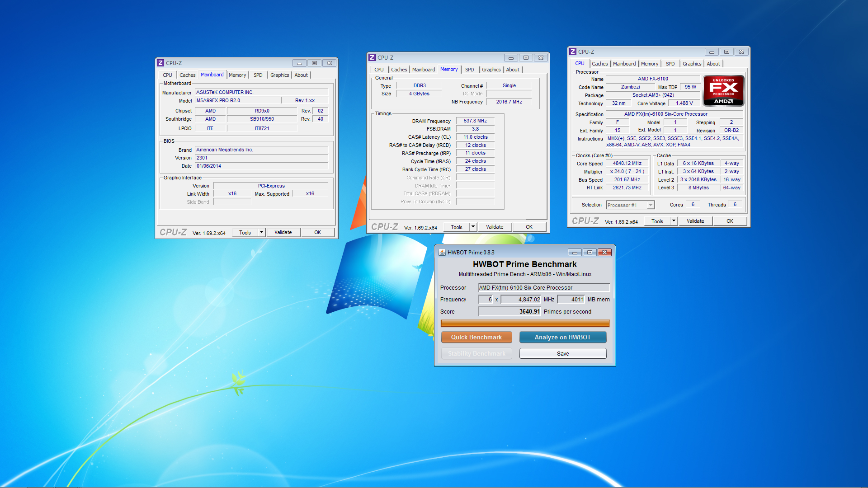Maximize the CPU-Z CPU window
Screen dimensions: 868x488
pyautogui.click(x=726, y=52)
